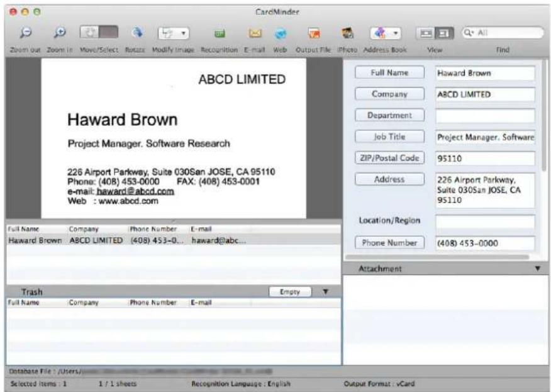Screen dimensions: 551x392
Task: Edit the 95110 postal code field
Action: click(486, 159)
